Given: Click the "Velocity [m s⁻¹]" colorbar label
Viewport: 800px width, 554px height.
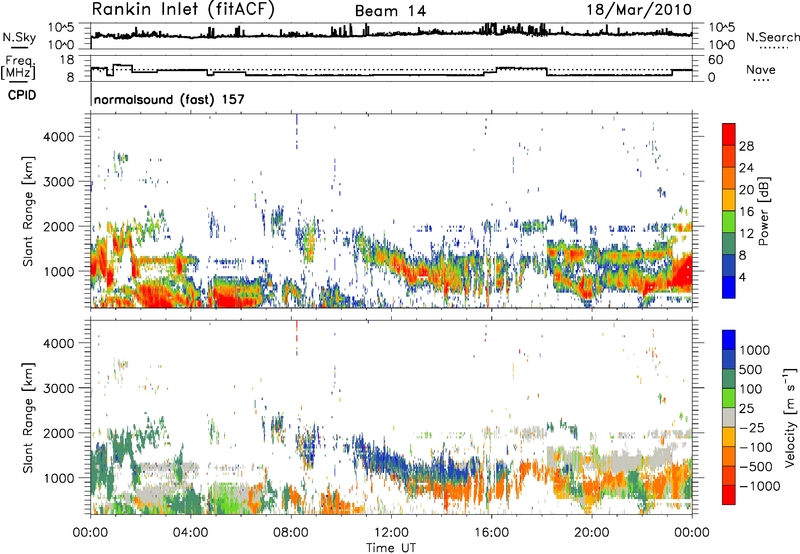Looking at the screenshot, I should point(790,418).
